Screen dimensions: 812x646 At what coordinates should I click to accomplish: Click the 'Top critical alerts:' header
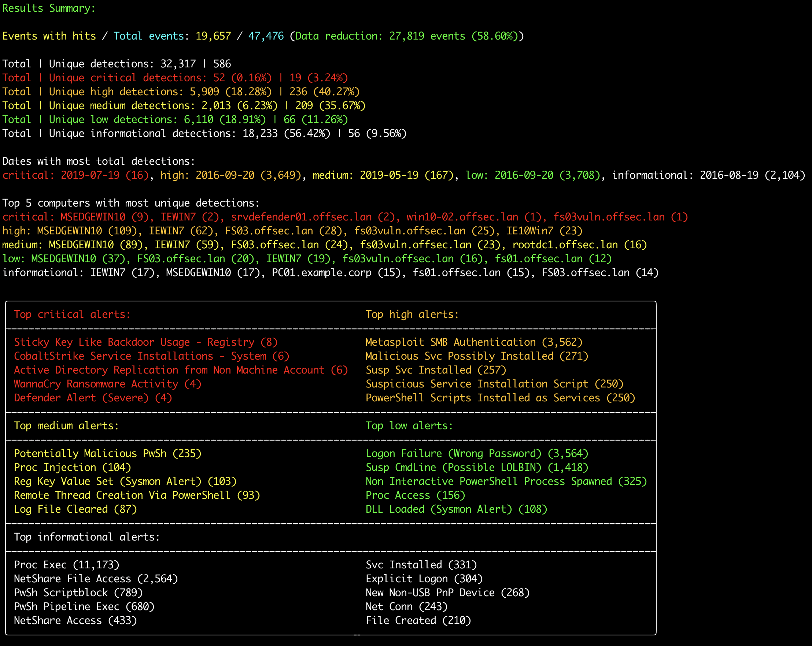click(72, 314)
